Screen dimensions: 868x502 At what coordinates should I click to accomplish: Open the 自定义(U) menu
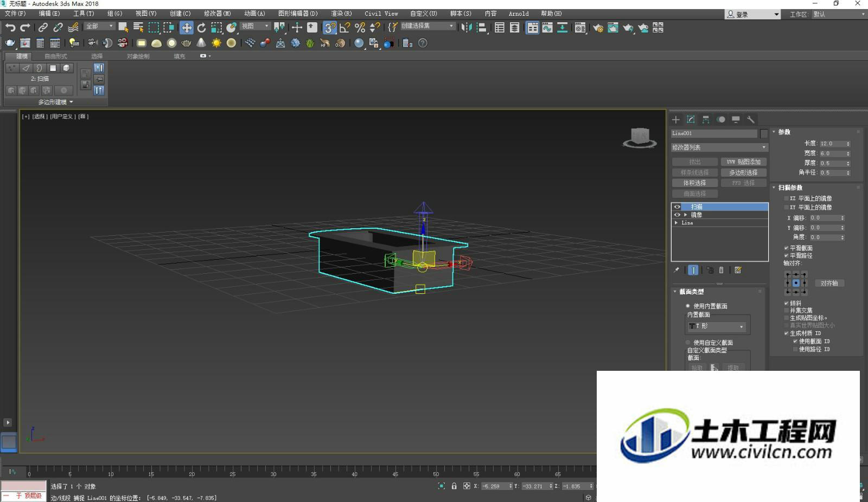[x=424, y=14]
